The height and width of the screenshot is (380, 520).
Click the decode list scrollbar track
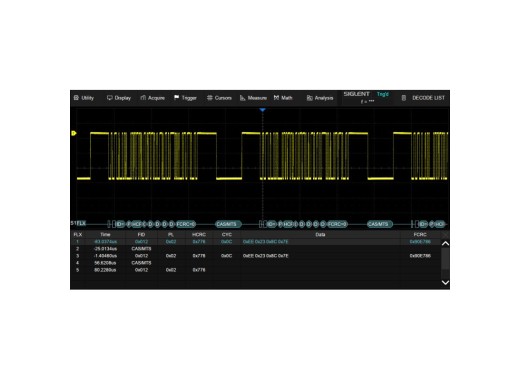(x=445, y=263)
